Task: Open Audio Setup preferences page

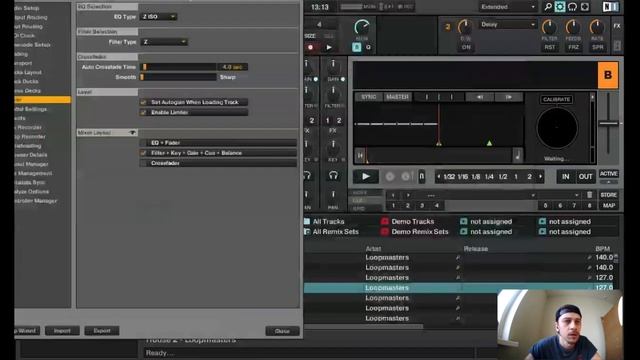Action: click(27, 8)
